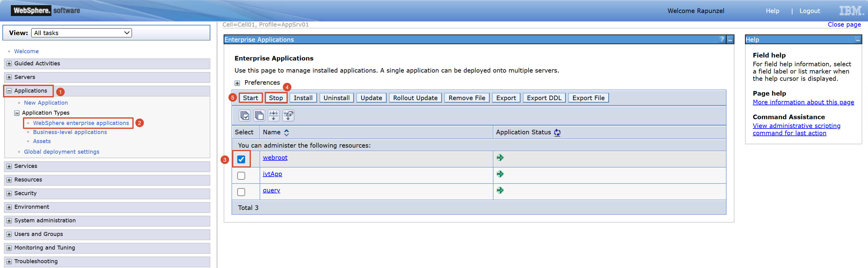
Task: Click query started status arrow icon
Action: coord(500,190)
